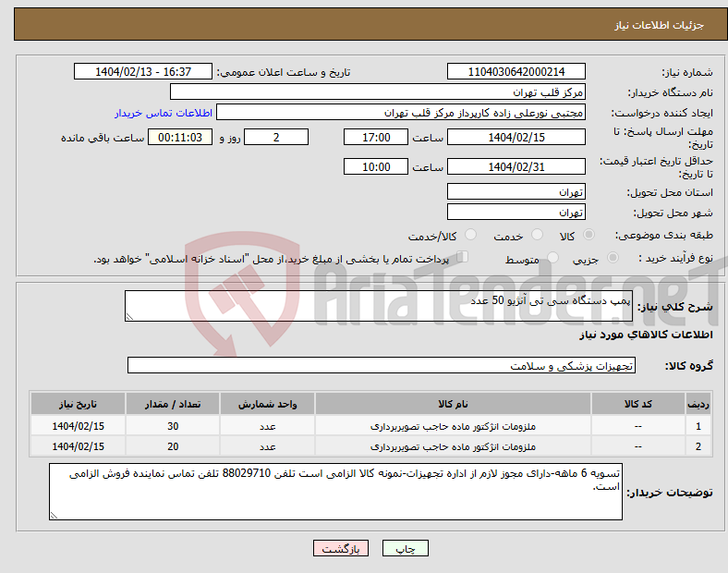Screen dimensions: 728x573
Task: Click the ردیف column header
Action: click(698, 404)
